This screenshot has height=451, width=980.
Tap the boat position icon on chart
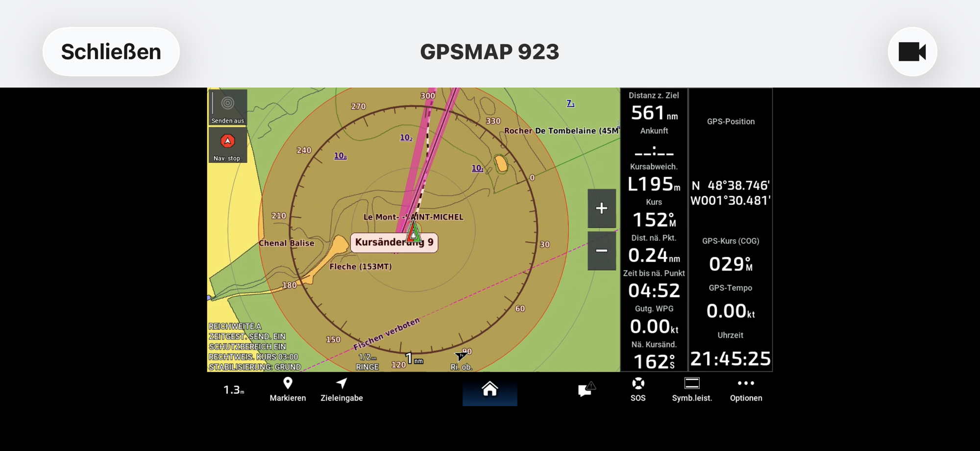point(414,232)
